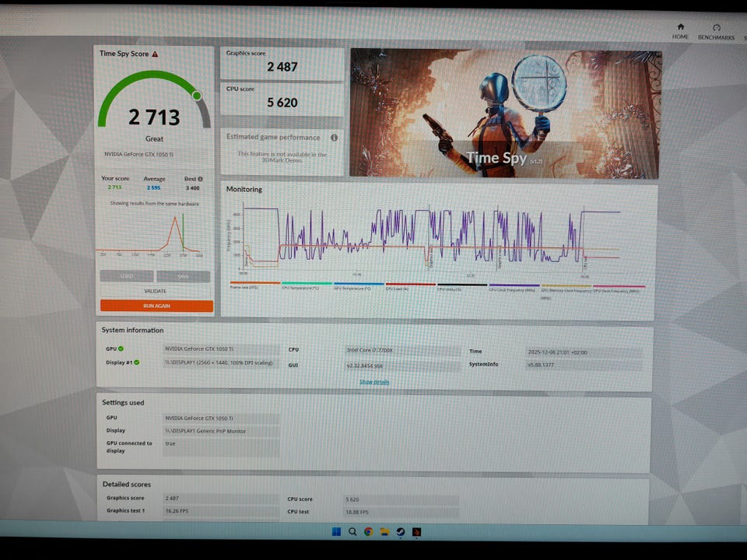The image size is (747, 560).
Task: Click the Graphics test 1 16.26 FPS value
Action: click(x=221, y=511)
